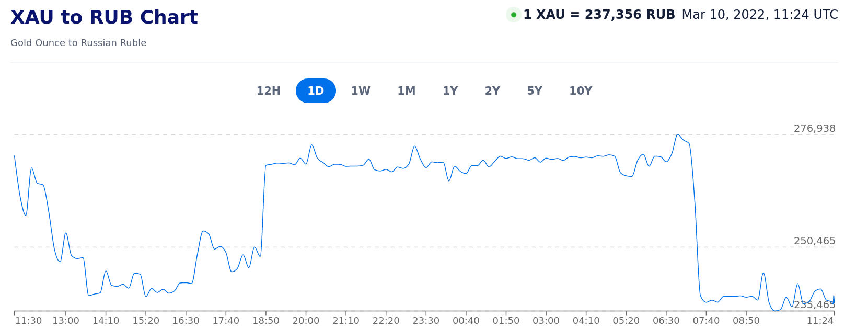
Task: Click the 00:40 time axis label
Action: click(x=466, y=321)
